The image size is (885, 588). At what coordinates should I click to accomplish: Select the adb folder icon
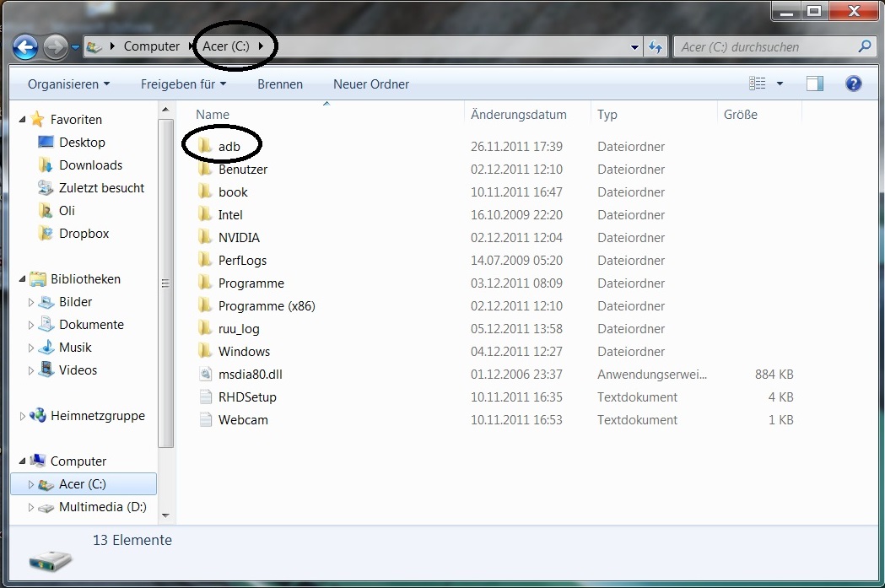pyautogui.click(x=205, y=146)
